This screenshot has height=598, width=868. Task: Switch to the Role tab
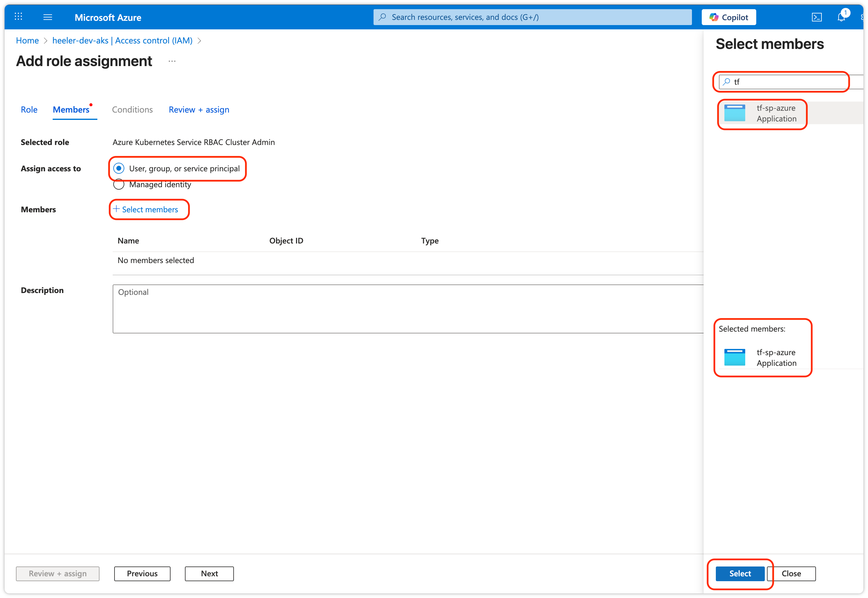click(29, 110)
